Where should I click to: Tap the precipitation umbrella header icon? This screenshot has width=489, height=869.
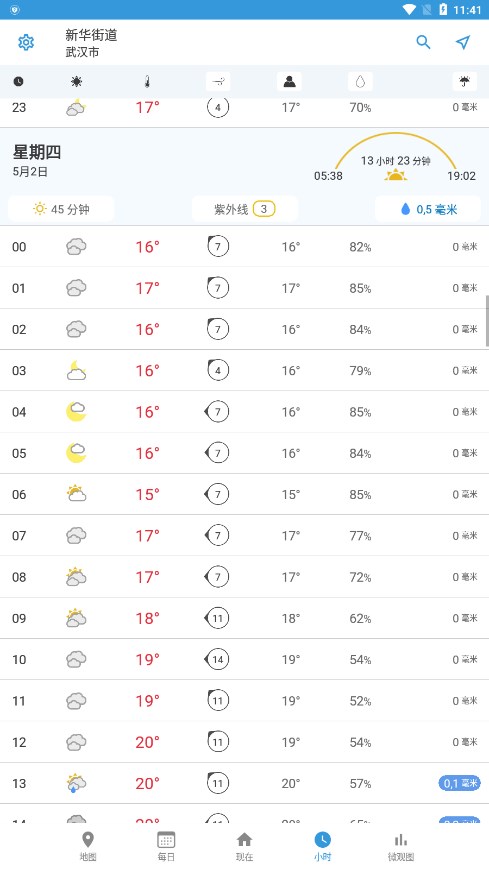tap(465, 81)
